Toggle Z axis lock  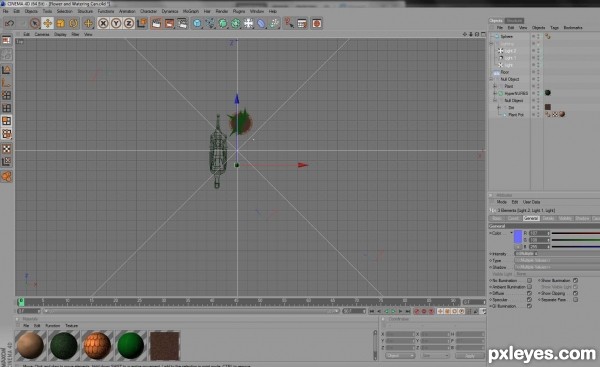pyautogui.click(x=129, y=23)
